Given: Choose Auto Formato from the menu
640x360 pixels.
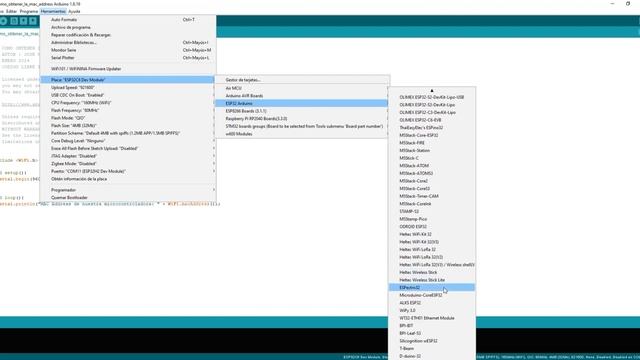Looking at the screenshot, I should click(127, 20).
